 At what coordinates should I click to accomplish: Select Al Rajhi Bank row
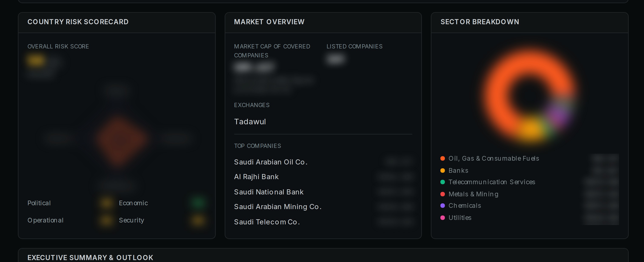(323, 177)
